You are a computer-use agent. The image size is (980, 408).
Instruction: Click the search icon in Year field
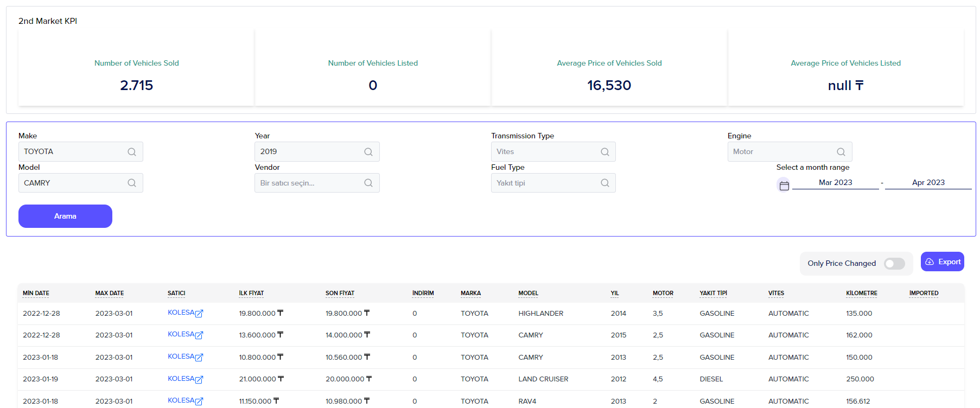tap(368, 152)
